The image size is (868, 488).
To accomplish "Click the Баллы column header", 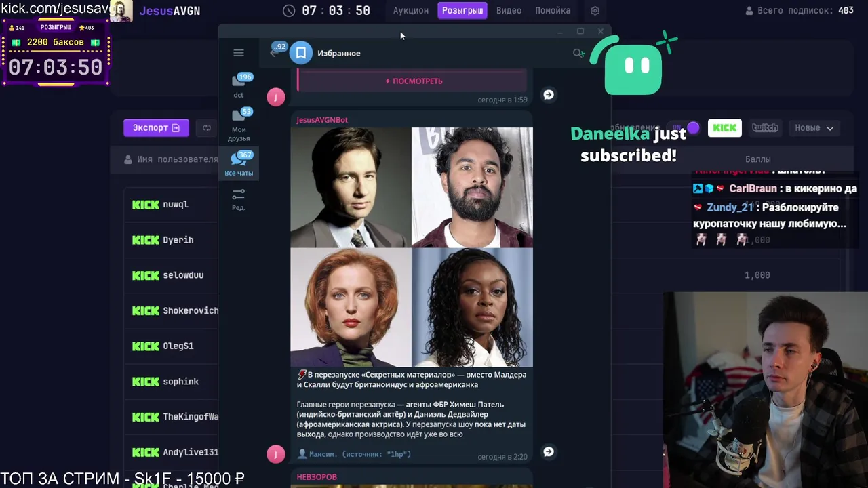I will pyautogui.click(x=757, y=159).
